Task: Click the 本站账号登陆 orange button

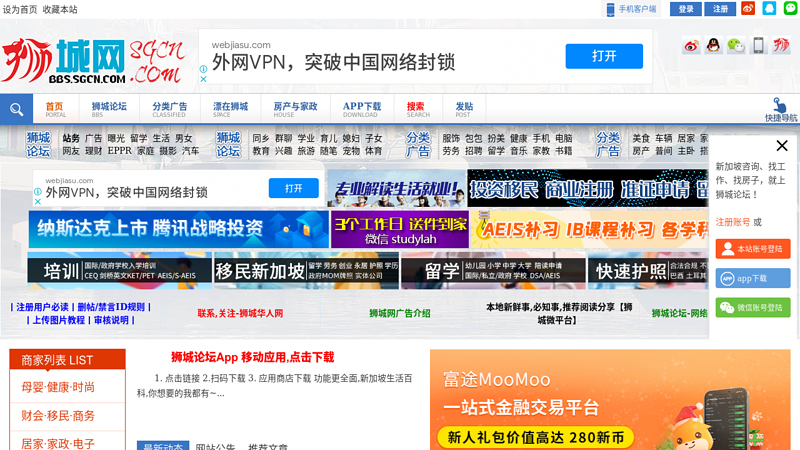Action: 753,249
